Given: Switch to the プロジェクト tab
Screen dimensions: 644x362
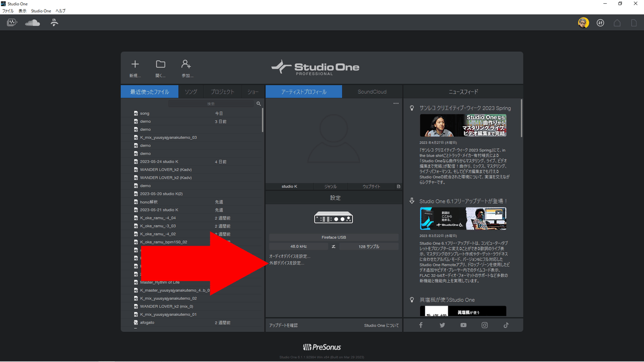Looking at the screenshot, I should click(x=223, y=92).
